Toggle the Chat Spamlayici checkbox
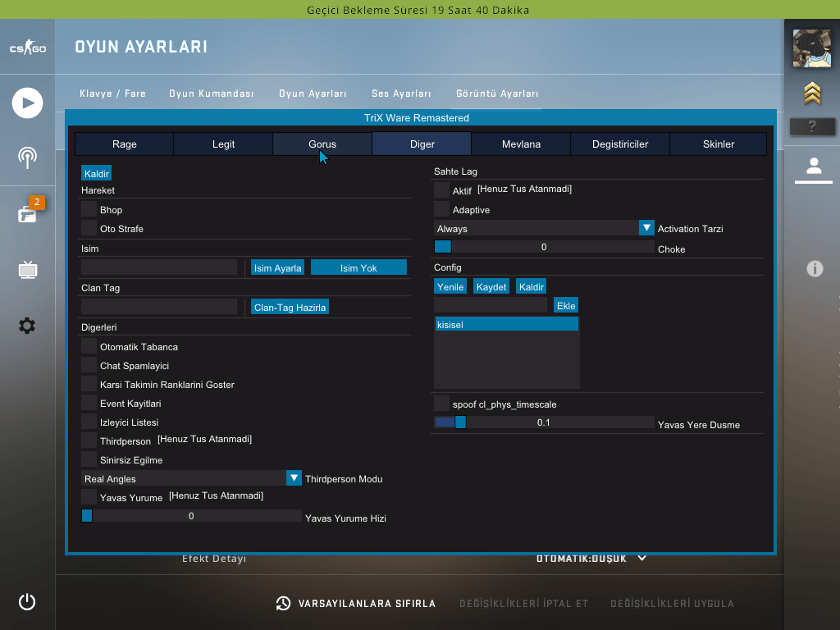Image resolution: width=840 pixels, height=630 pixels. pyautogui.click(x=89, y=365)
